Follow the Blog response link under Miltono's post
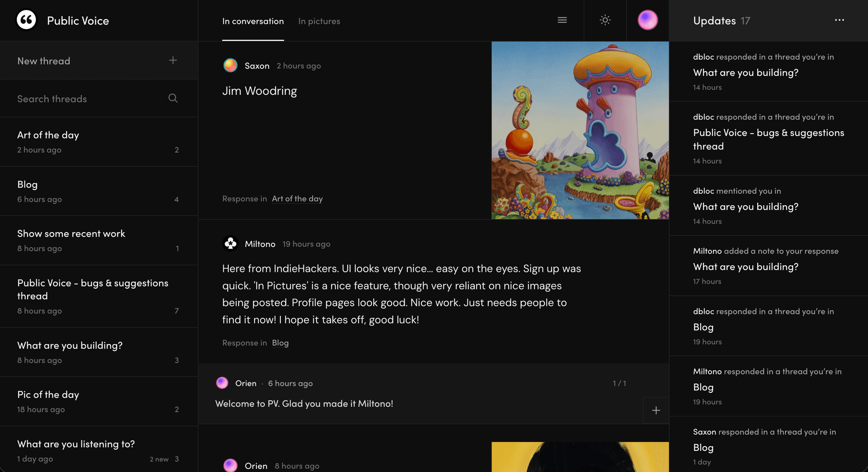The image size is (868, 472). (280, 342)
